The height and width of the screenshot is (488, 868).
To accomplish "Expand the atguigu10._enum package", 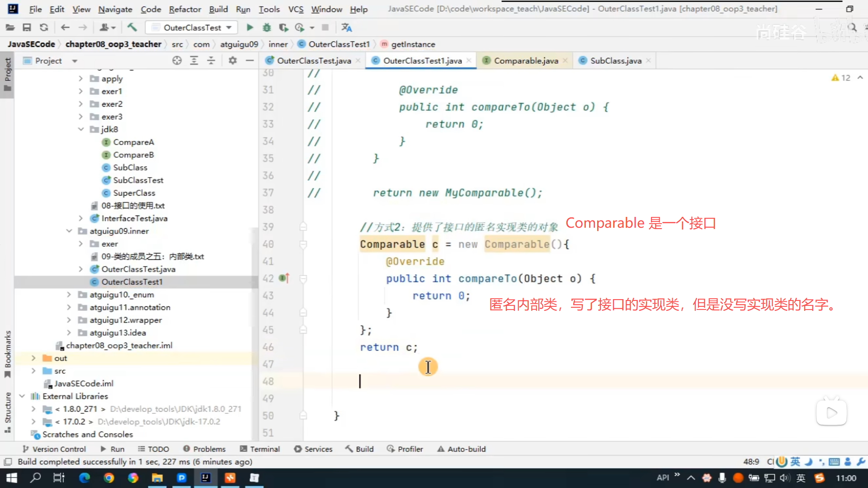I will click(x=69, y=295).
